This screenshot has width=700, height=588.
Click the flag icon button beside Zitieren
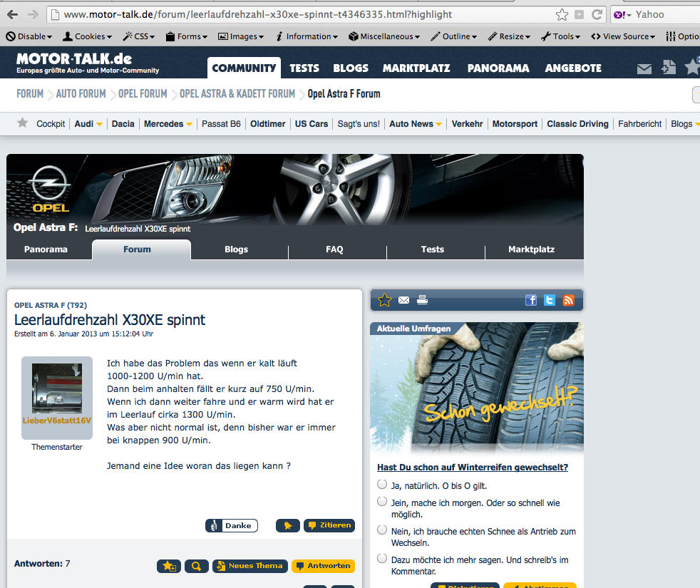tap(287, 525)
